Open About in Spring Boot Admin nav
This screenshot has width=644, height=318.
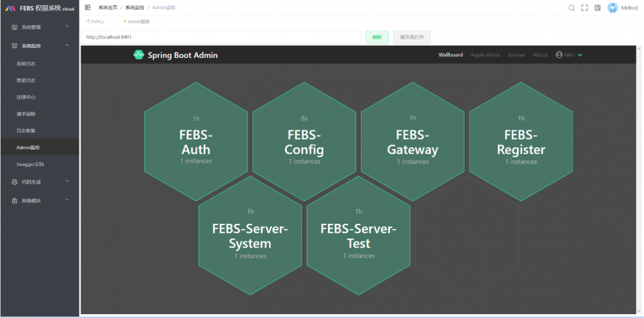(540, 55)
